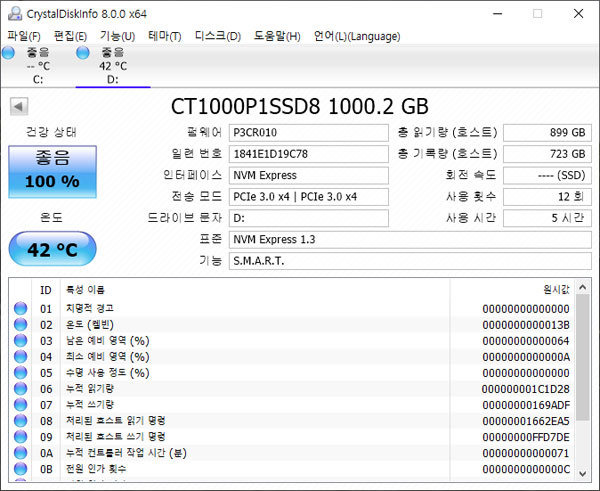Select attribute row 누적 컨트롤러 작업 시간 (분)

[x=292, y=453]
